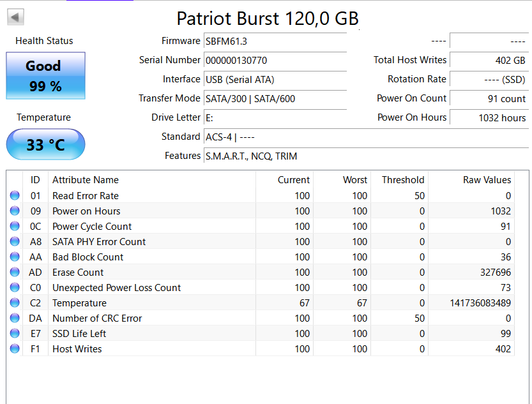Select the ID column header
Viewport: 532px width, 404px height.
click(x=35, y=179)
